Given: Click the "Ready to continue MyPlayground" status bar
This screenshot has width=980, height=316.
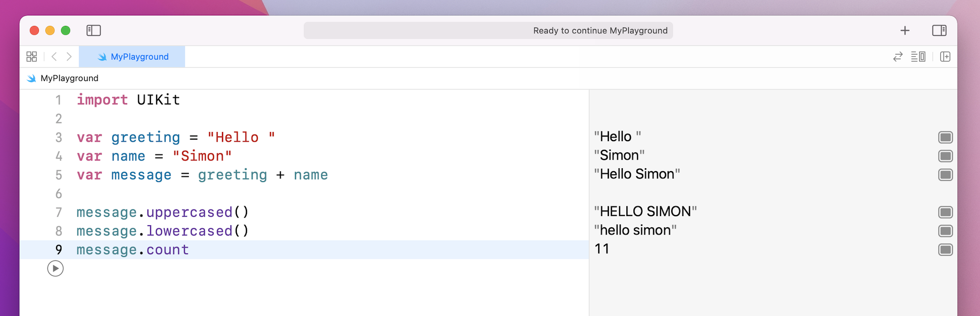Looking at the screenshot, I should (488, 31).
